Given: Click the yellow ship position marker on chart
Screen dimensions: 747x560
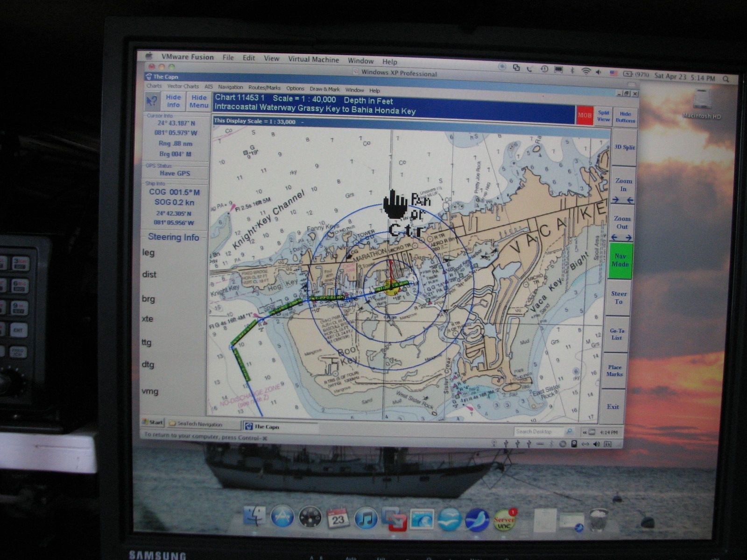Looking at the screenshot, I should coord(392,287).
